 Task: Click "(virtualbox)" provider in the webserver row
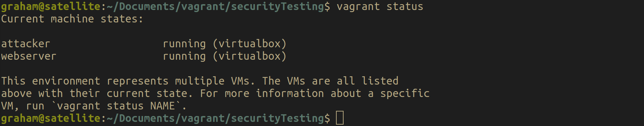[250, 56]
